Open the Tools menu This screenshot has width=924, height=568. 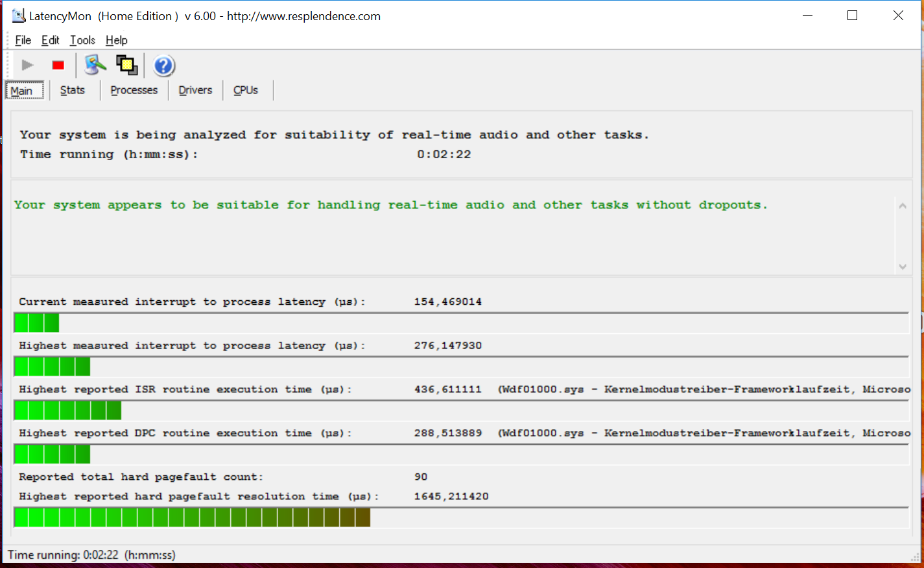click(82, 40)
